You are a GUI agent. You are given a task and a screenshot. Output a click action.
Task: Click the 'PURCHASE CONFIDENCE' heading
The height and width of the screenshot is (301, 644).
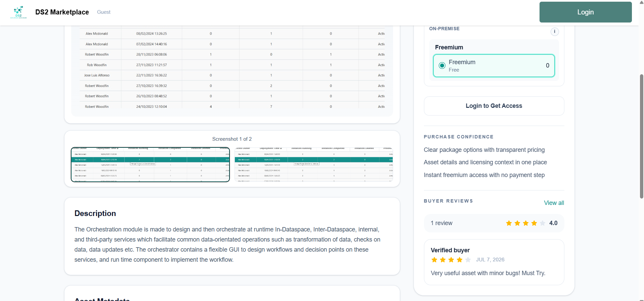459,137
